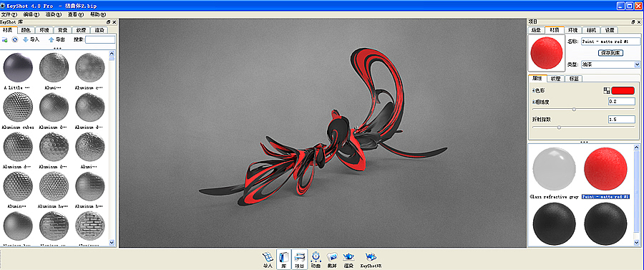644x270 pixels.
Task: Switch to 纹理 textures tab in library
Action: [x=81, y=30]
